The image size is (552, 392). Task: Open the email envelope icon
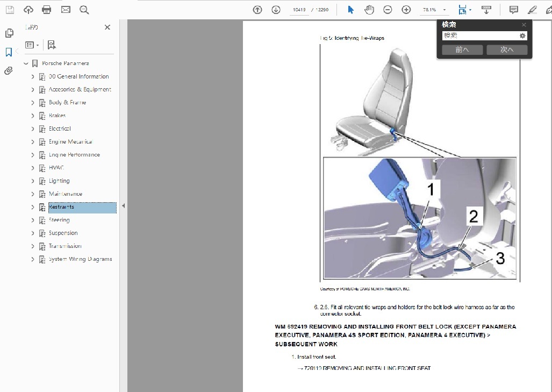(66, 10)
